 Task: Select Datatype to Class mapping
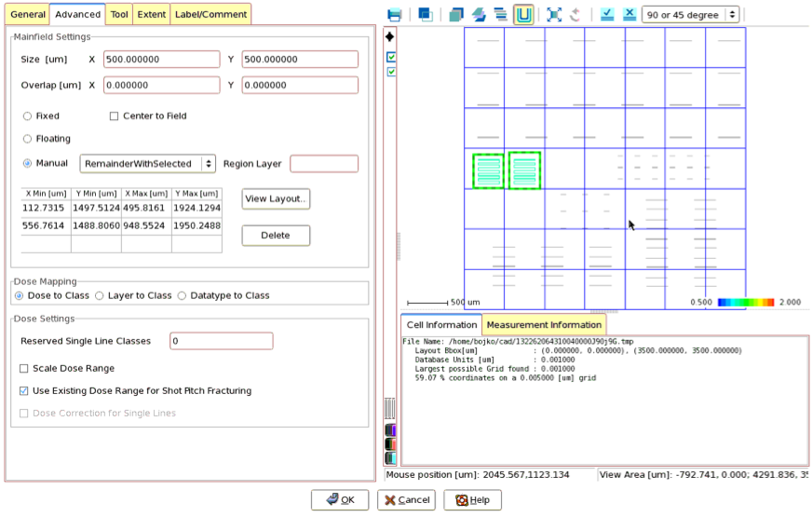[182, 296]
